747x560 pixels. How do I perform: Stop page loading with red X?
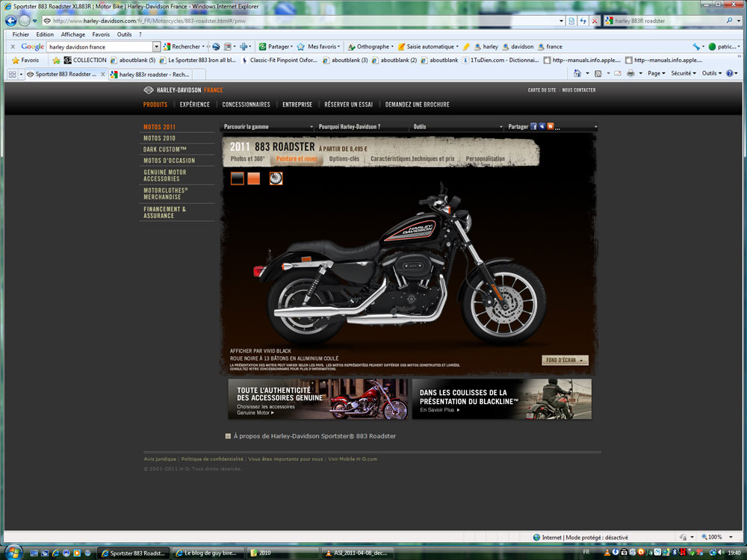point(595,21)
